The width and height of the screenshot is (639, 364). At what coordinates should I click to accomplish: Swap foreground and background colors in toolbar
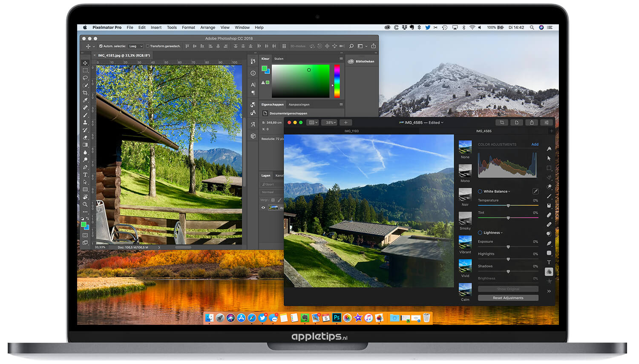(x=88, y=218)
